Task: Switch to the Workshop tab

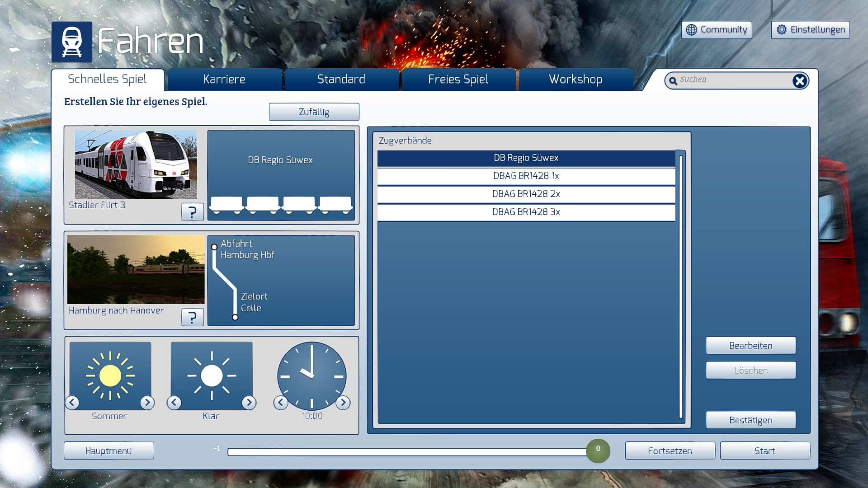Action: point(575,80)
